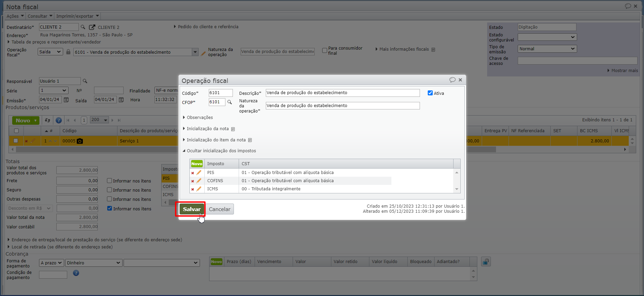Click the products grid horizontal scrollbar
Screen dimensions: 644x296
point(256,150)
